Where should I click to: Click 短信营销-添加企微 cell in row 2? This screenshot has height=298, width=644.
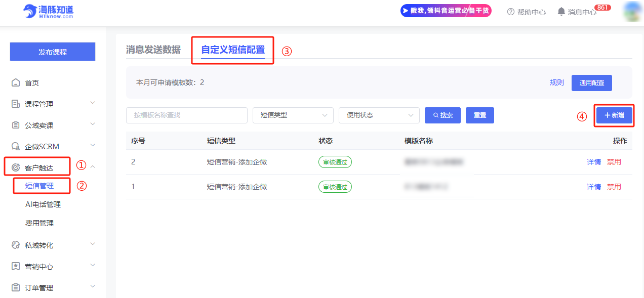click(x=237, y=162)
